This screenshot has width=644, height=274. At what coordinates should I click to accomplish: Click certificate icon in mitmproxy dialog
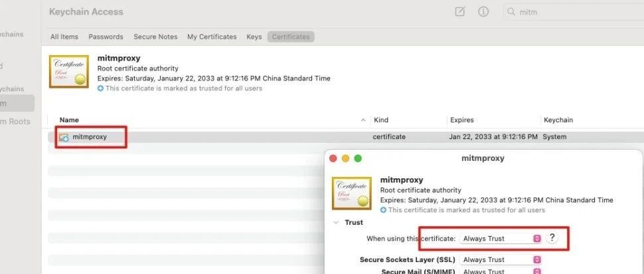click(352, 194)
